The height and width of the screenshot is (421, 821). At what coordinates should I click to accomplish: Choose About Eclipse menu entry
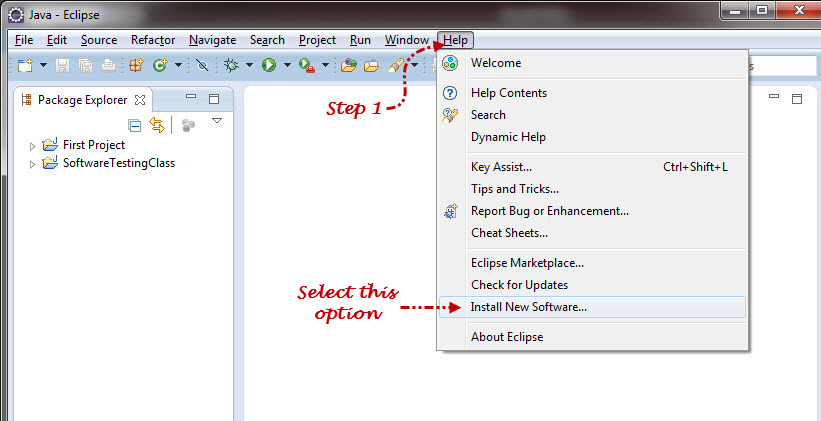point(592,337)
